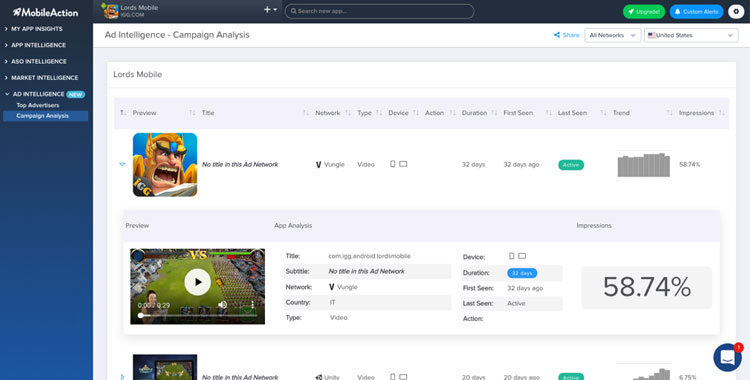Mute the video volume icon
The height and width of the screenshot is (380, 750).
222,305
